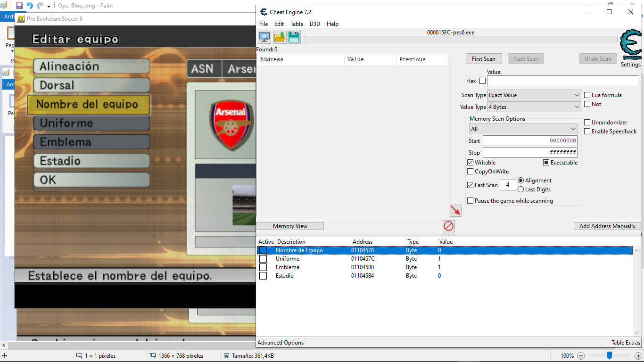The height and width of the screenshot is (362, 644).
Task: Click the Start address field
Action: pyautogui.click(x=530, y=141)
